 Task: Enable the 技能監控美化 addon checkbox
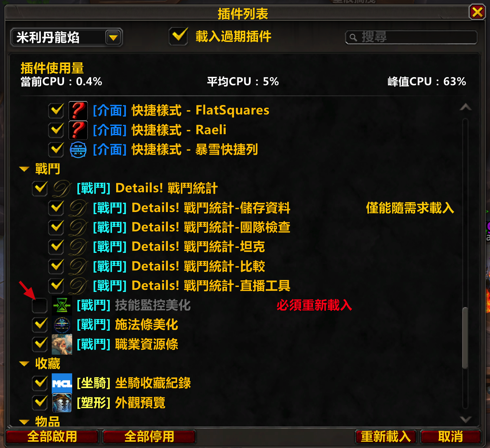pos(40,305)
